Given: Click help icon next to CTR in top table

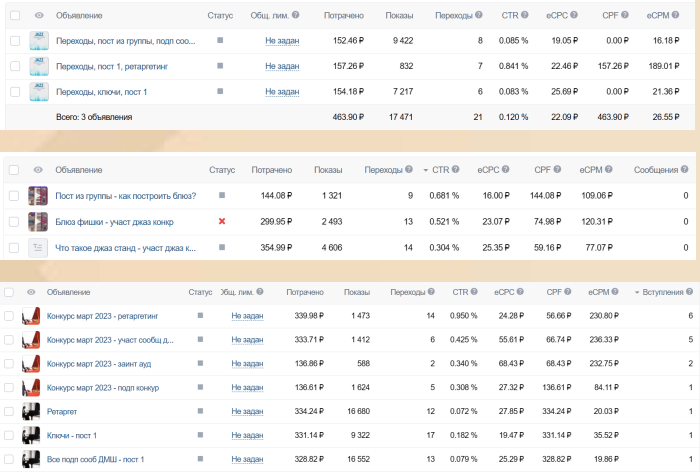Looking at the screenshot, I should click(x=525, y=15).
